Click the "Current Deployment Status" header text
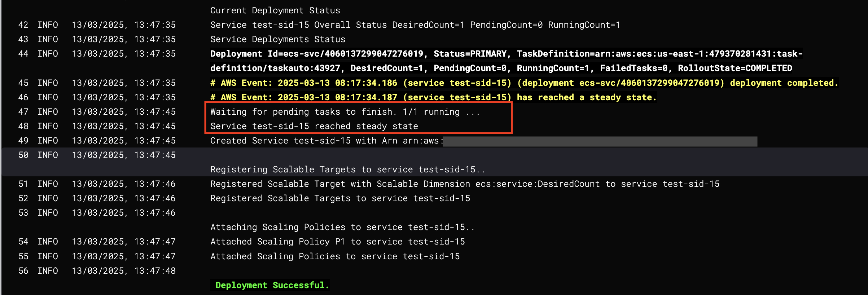The image size is (868, 295). click(275, 10)
